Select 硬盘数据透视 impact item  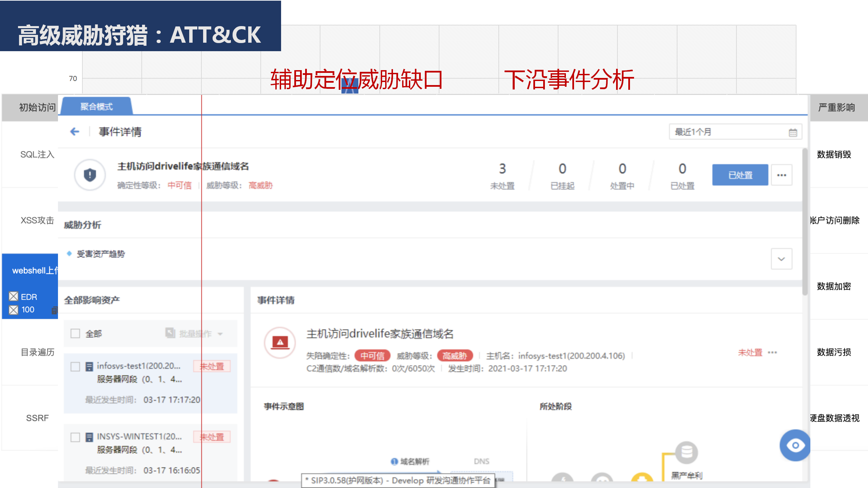pyautogui.click(x=835, y=418)
